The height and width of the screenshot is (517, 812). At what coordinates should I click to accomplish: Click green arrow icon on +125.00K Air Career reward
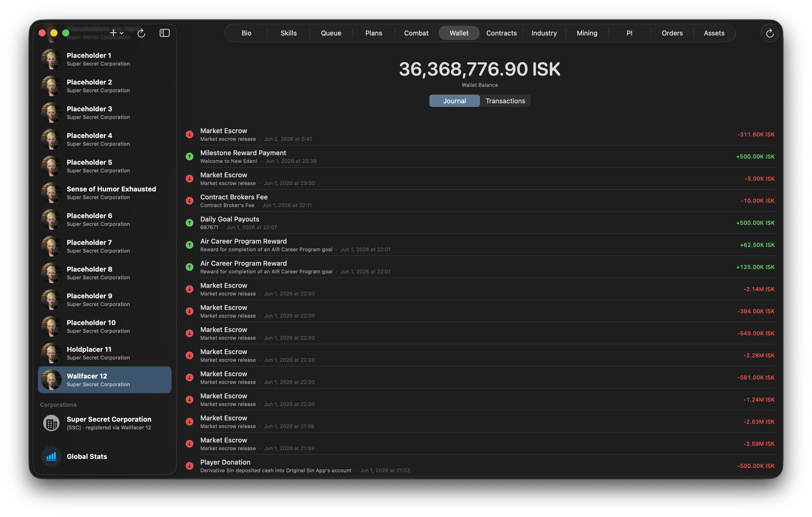[190, 267]
